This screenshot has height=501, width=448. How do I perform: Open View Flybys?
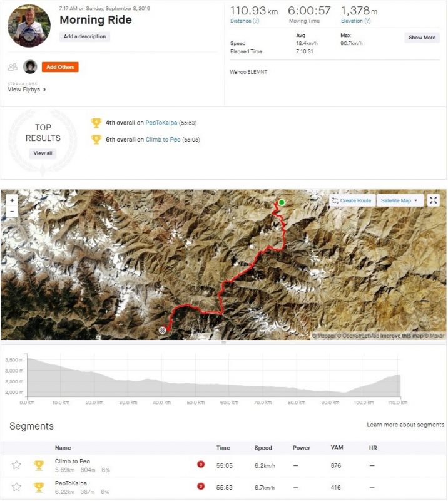tap(27, 90)
